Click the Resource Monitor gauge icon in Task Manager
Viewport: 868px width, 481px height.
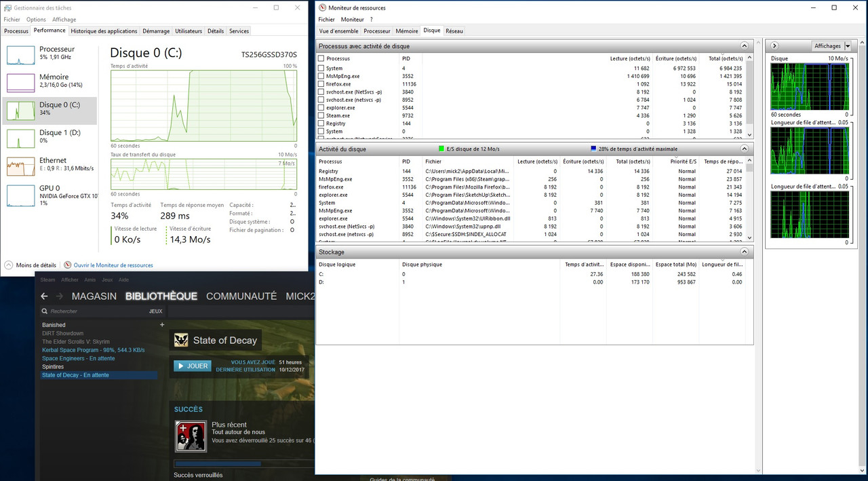pyautogui.click(x=67, y=265)
